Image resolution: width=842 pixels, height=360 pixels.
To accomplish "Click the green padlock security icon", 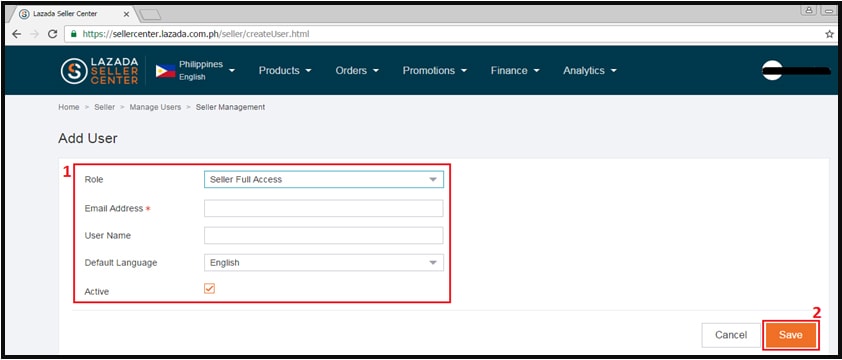I will 74,34.
